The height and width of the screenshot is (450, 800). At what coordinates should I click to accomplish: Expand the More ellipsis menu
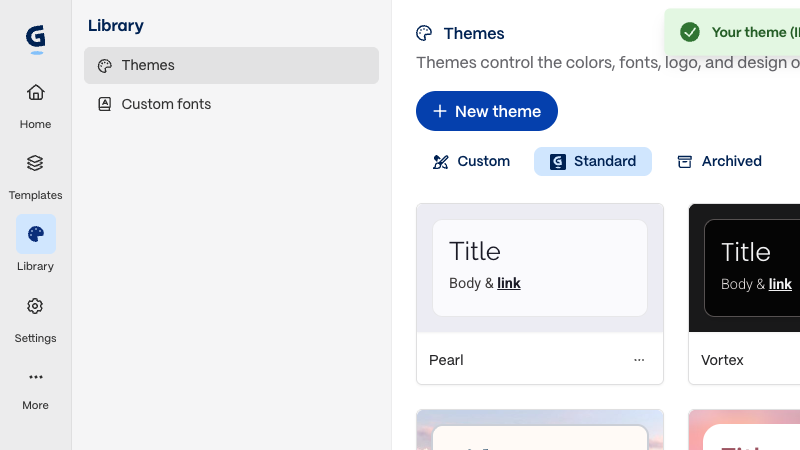point(36,377)
